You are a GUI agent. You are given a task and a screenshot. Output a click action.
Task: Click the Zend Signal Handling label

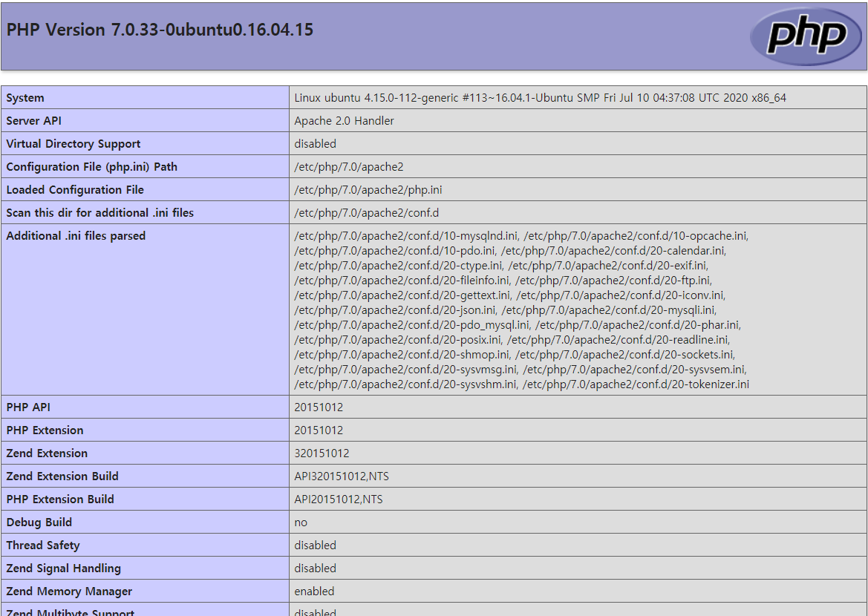point(64,569)
